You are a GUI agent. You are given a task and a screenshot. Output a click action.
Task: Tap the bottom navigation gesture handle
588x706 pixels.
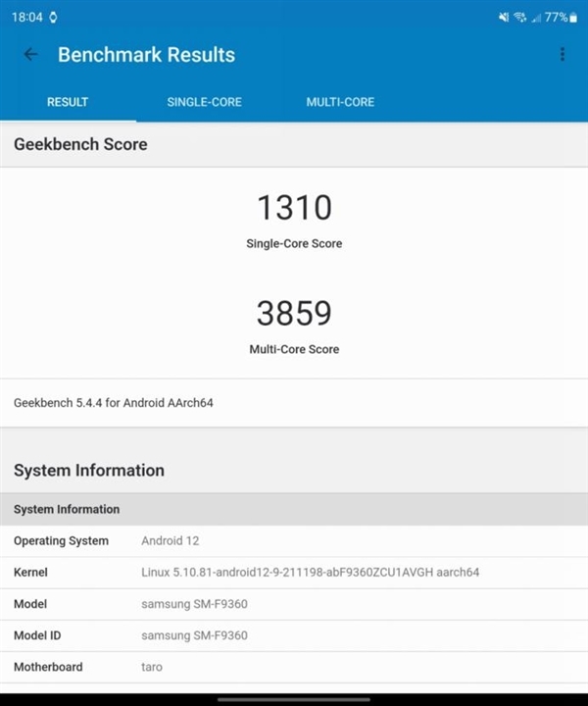[x=294, y=699]
